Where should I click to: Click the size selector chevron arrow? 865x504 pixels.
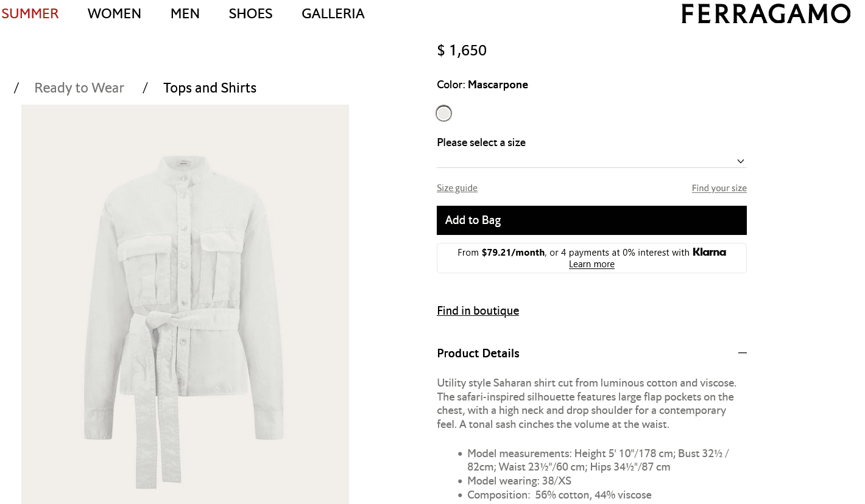tap(740, 161)
